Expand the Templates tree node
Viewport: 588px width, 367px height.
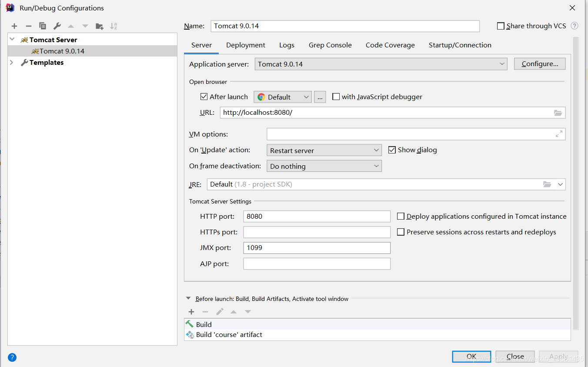(12, 63)
